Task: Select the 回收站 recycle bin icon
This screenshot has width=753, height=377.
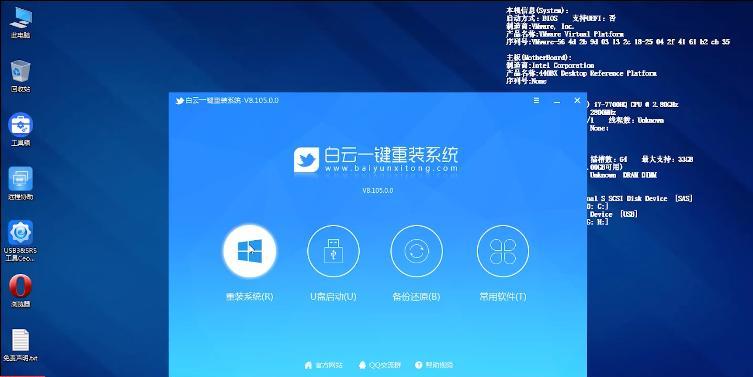Action: 20,76
